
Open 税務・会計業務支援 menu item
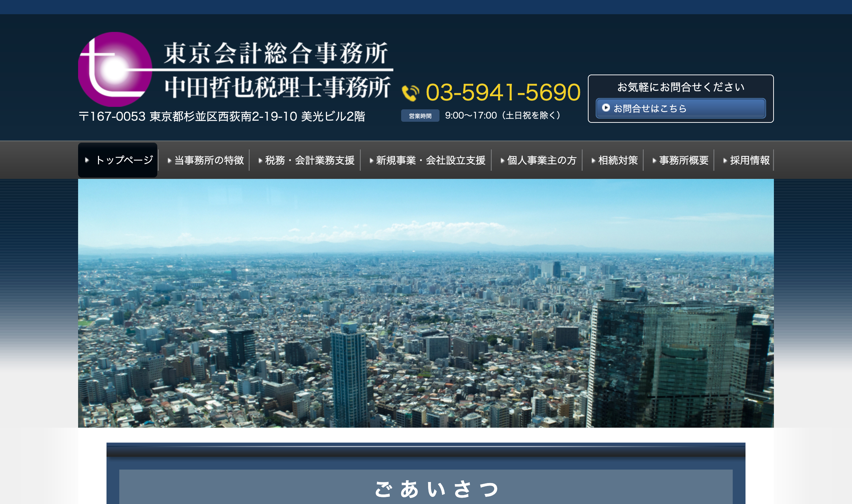[x=310, y=160]
